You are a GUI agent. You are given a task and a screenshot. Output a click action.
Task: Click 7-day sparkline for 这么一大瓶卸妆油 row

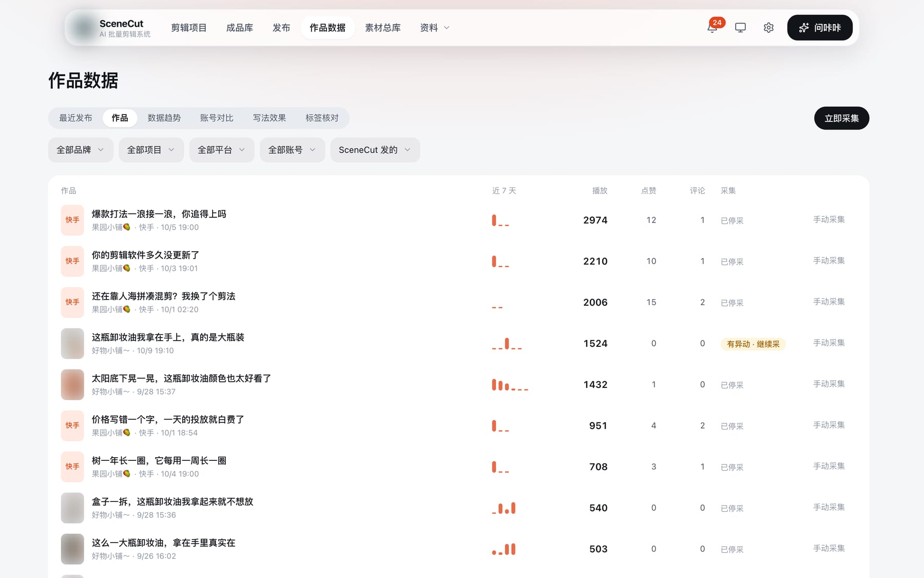[504, 549]
